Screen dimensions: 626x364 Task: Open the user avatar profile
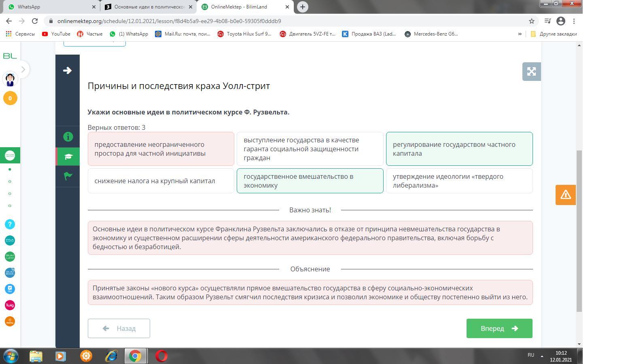[x=10, y=79]
